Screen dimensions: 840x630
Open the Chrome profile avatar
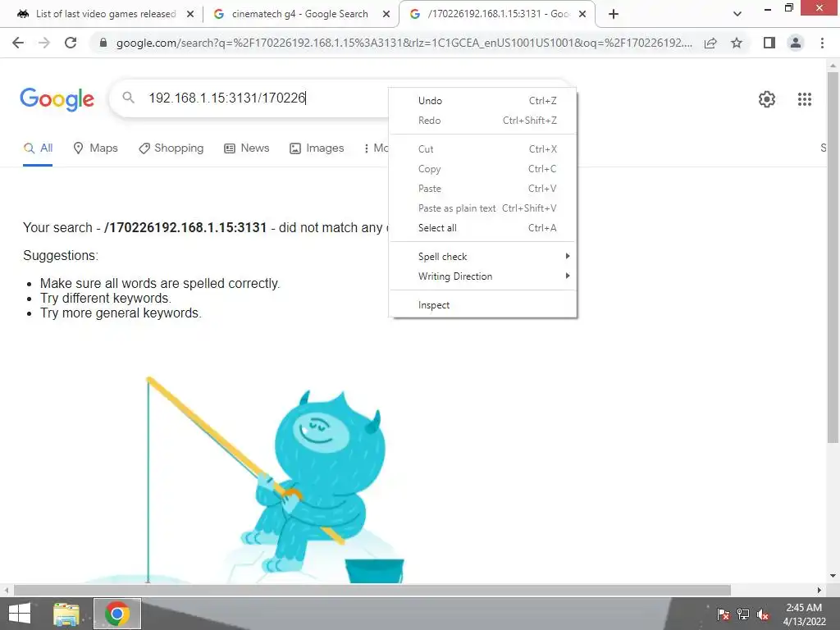pyautogui.click(x=796, y=43)
